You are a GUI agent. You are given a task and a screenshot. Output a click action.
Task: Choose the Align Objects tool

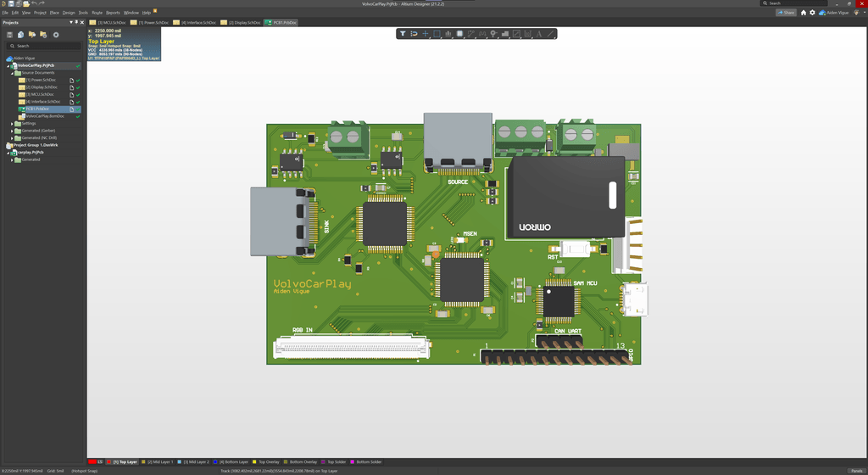(448, 34)
